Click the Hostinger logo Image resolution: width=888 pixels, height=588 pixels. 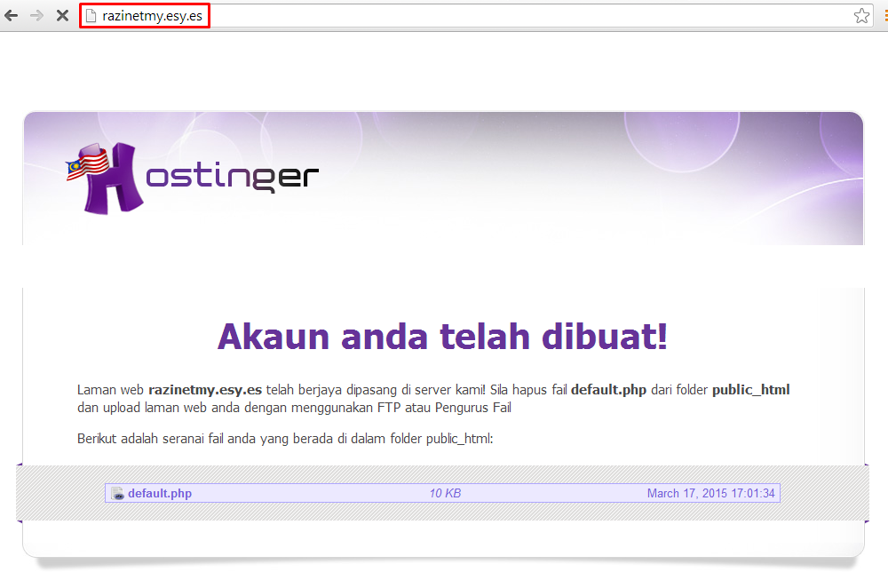coord(192,178)
